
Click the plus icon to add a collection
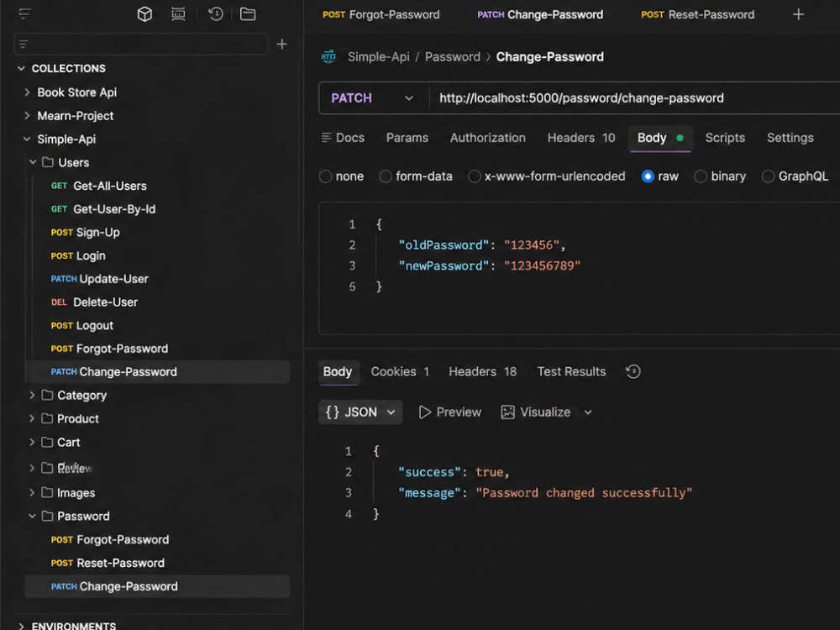pos(281,44)
